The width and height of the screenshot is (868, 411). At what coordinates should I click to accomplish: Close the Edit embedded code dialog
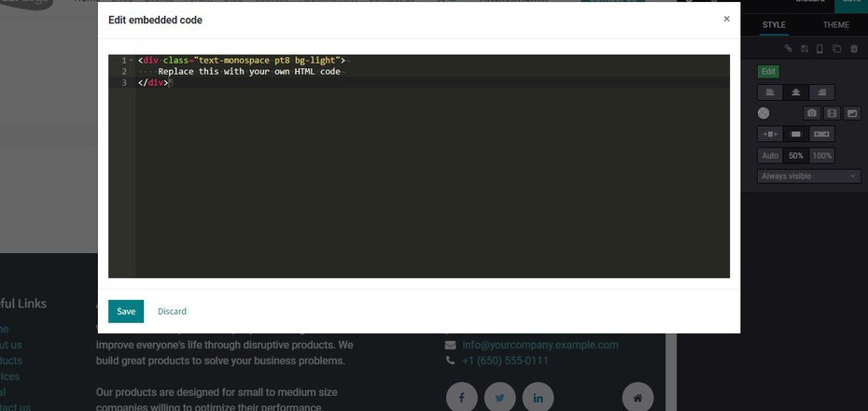coord(726,19)
